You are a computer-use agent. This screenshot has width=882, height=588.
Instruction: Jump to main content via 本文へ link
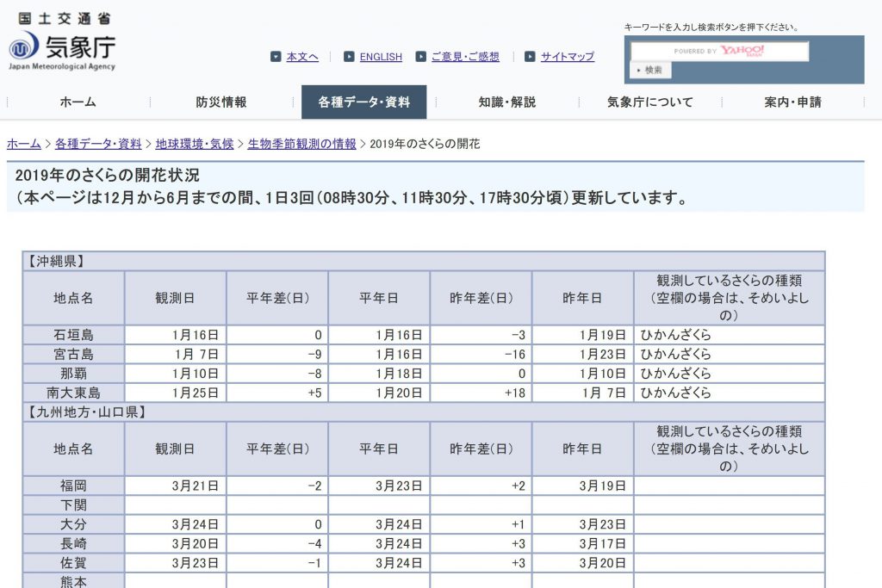[302, 57]
